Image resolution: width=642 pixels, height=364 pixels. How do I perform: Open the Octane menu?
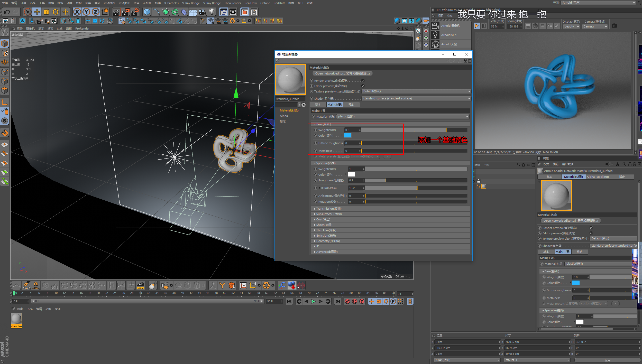(265, 3)
